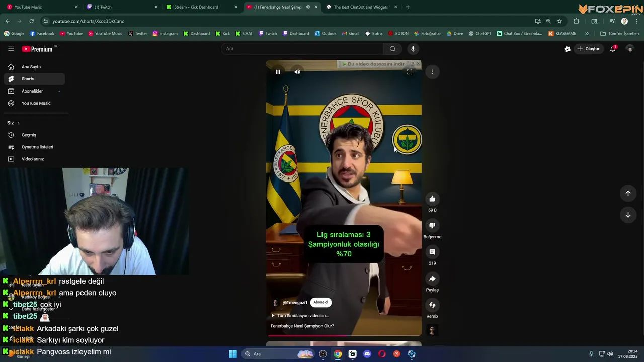Expand the hidden bookmarks chevron
The height and width of the screenshot is (362, 644).
point(587,34)
